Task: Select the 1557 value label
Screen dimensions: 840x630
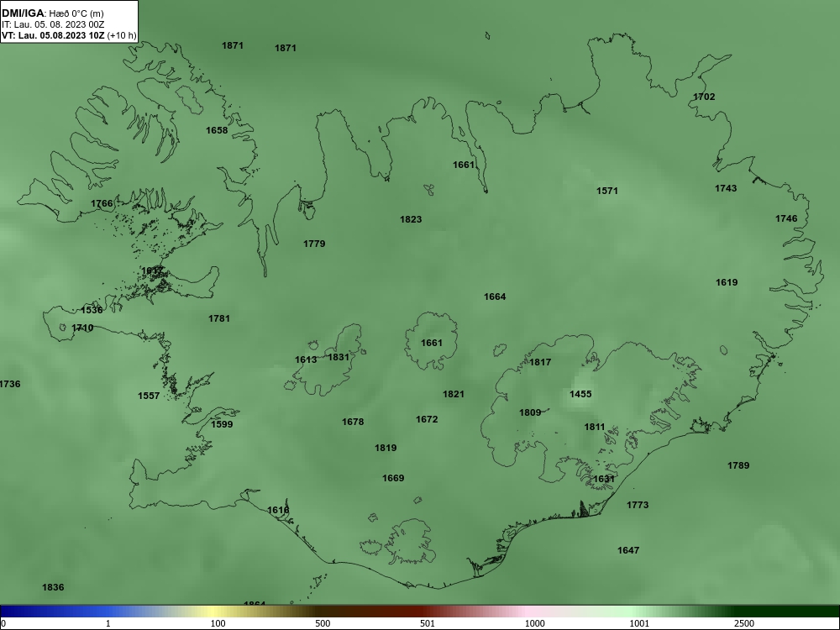Action: 149,396
